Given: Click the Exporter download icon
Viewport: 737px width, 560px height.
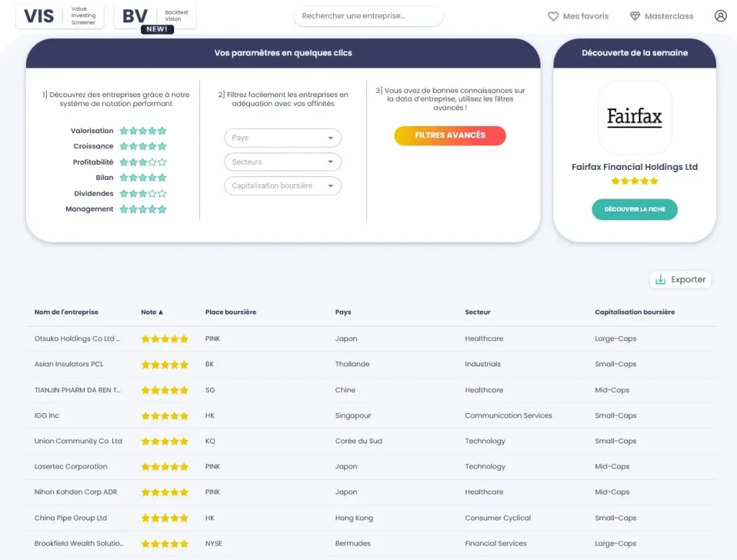Looking at the screenshot, I should pyautogui.click(x=661, y=279).
